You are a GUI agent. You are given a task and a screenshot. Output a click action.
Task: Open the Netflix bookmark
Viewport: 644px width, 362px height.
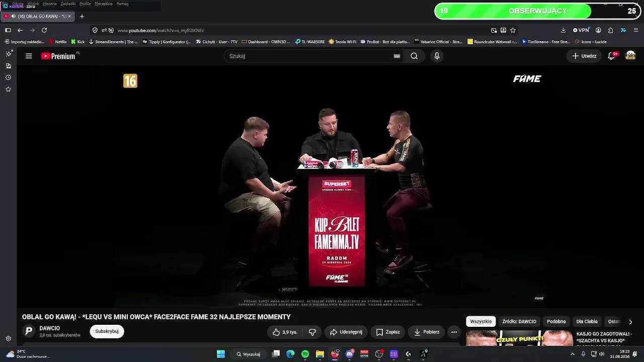[58, 42]
